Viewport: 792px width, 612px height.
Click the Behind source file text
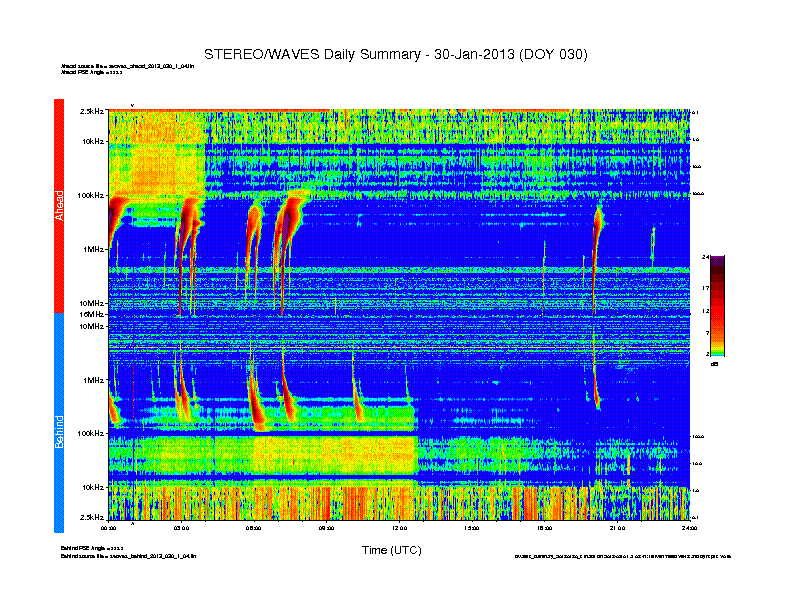tap(128, 556)
